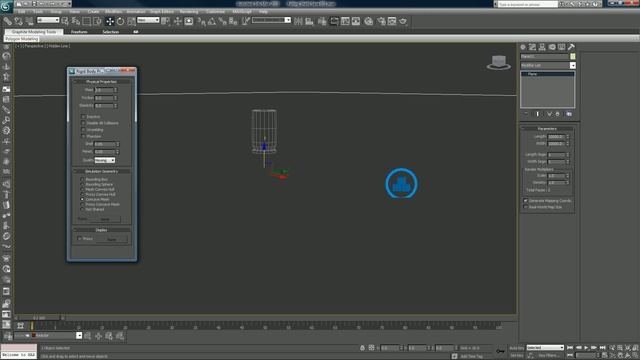Screen dimensions: 640x360
Task: Click the Go to End playback button
Action: [x=602, y=348]
